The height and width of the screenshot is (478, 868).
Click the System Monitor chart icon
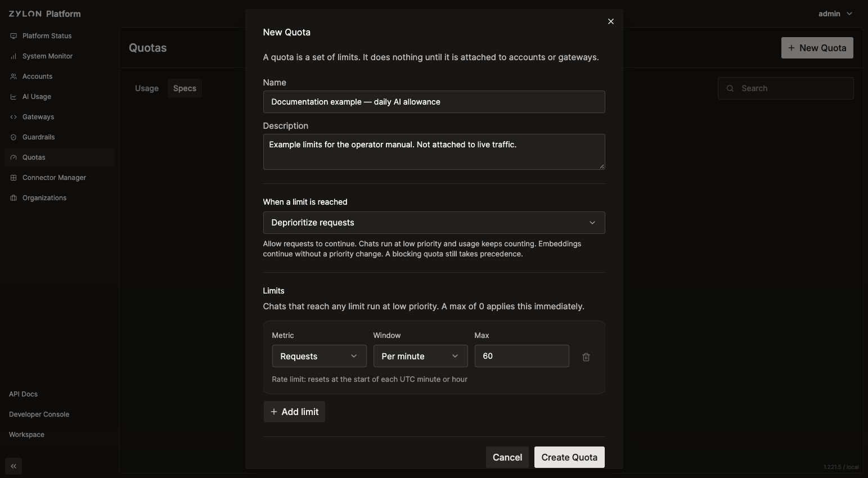click(14, 56)
